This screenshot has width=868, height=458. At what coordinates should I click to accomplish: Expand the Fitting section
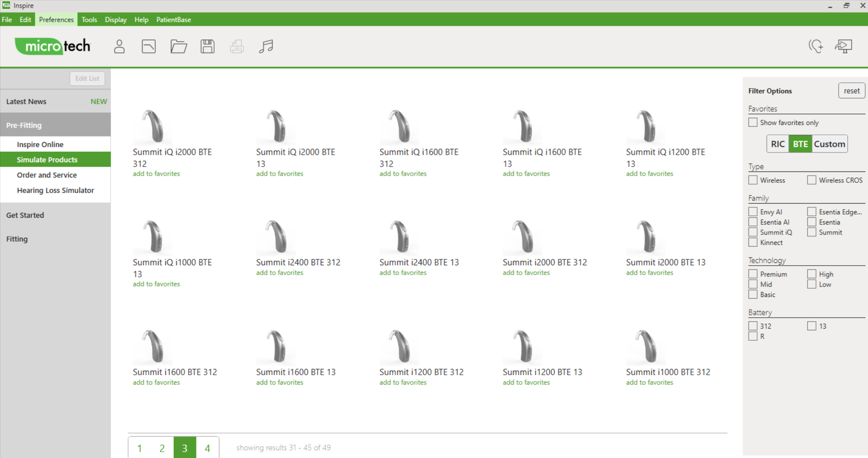(x=55, y=239)
